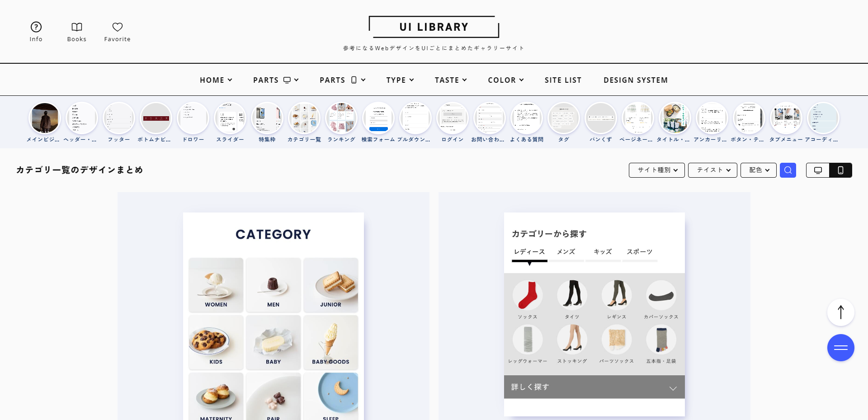
Task: Switch to desktop view toggle
Action: pyautogui.click(x=818, y=170)
